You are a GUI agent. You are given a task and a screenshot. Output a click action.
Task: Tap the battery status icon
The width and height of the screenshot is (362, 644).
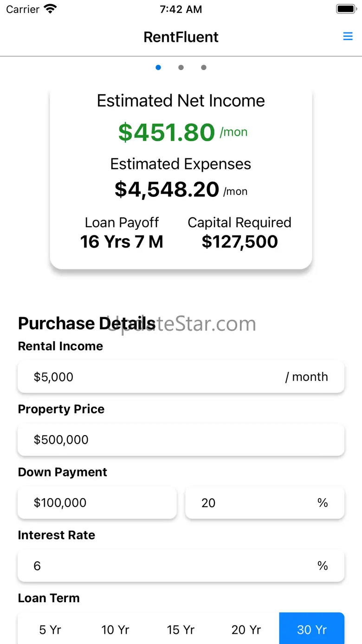[x=345, y=9]
